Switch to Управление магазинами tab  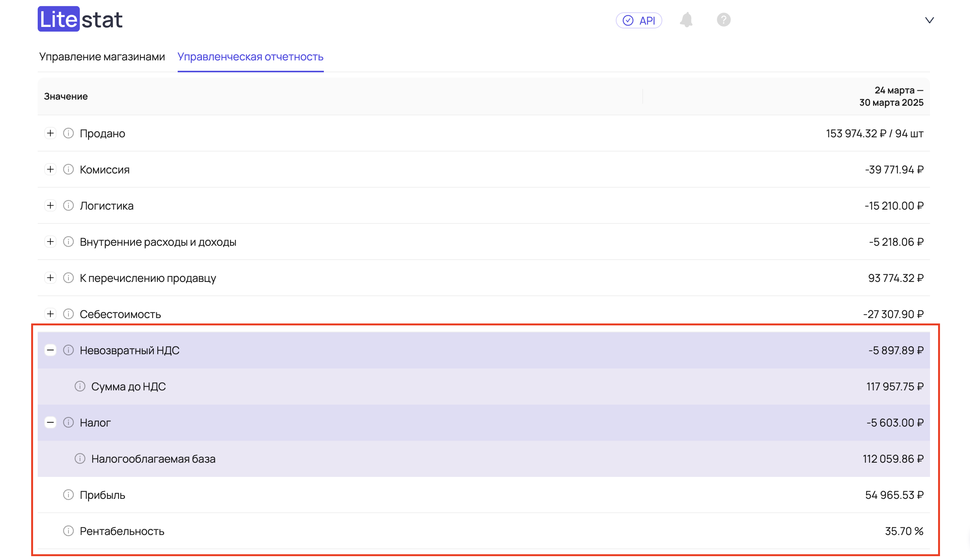tap(102, 57)
